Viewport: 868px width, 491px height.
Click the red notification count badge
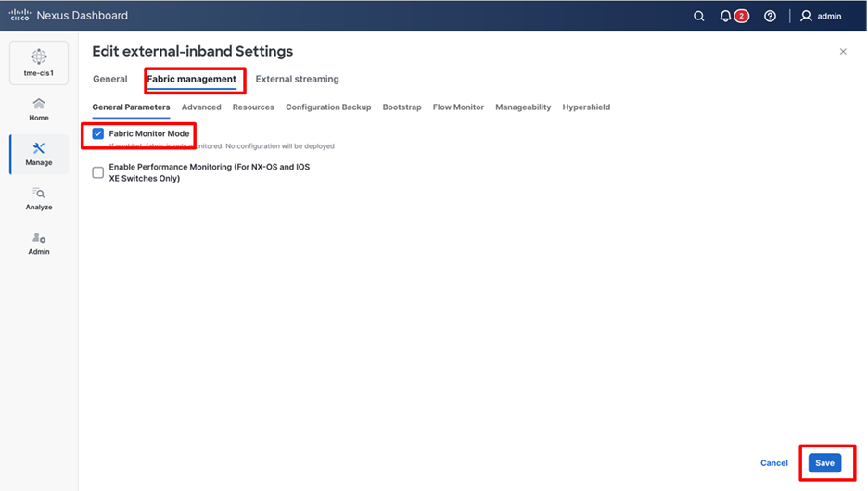click(x=742, y=16)
